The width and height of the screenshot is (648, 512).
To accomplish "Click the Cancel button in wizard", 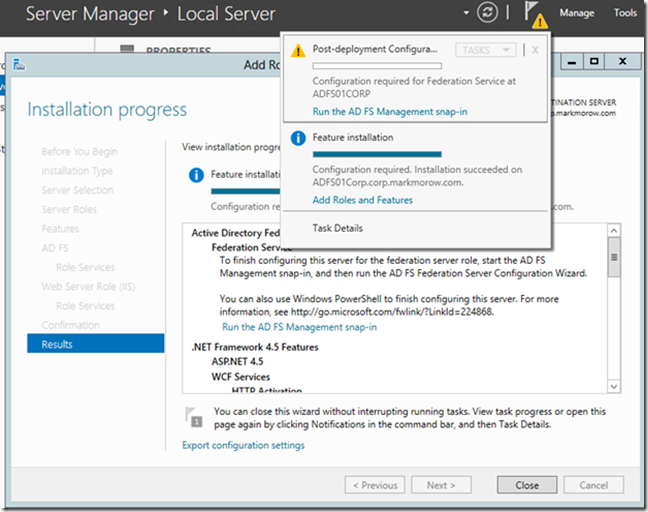I will tap(593, 485).
